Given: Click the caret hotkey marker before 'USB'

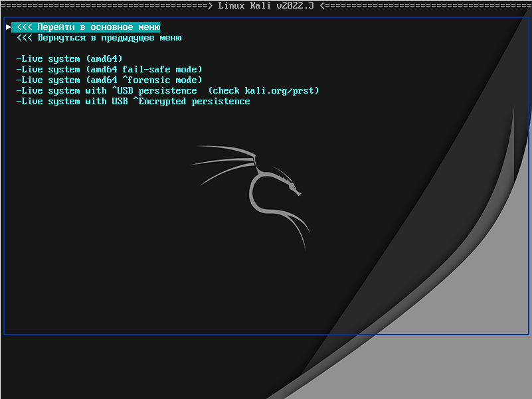Looking at the screenshot, I should tap(115, 90).
